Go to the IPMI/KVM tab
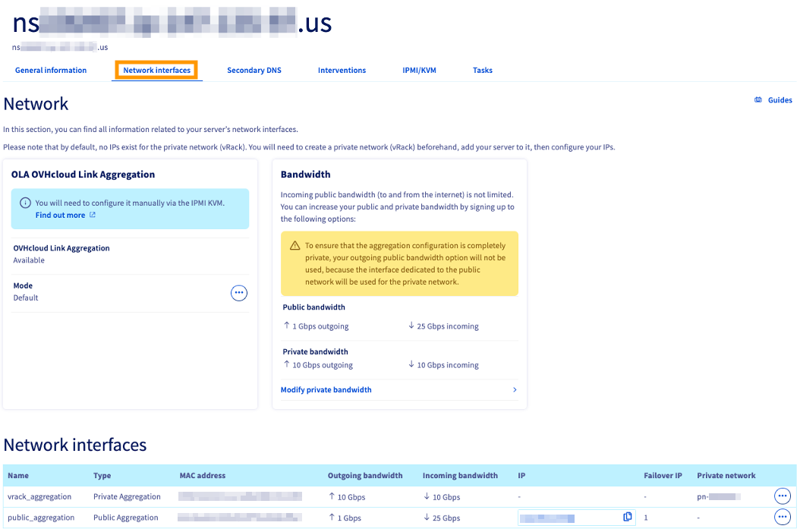This screenshot has height=532, width=800. pos(419,71)
